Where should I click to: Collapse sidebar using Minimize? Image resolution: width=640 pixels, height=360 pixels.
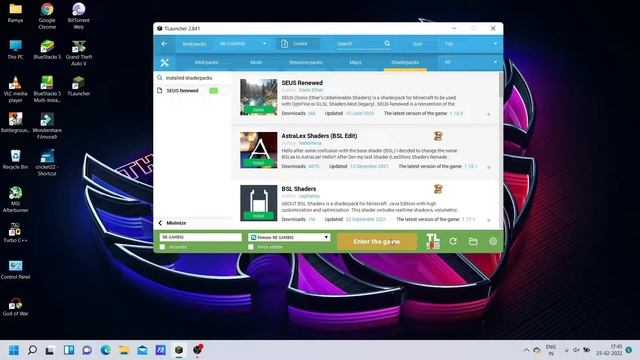pyautogui.click(x=172, y=223)
